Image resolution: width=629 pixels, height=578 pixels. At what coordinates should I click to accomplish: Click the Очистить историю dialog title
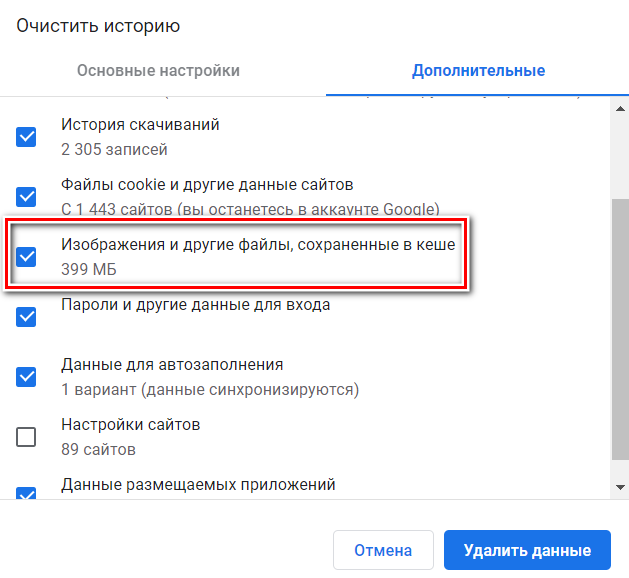[98, 26]
